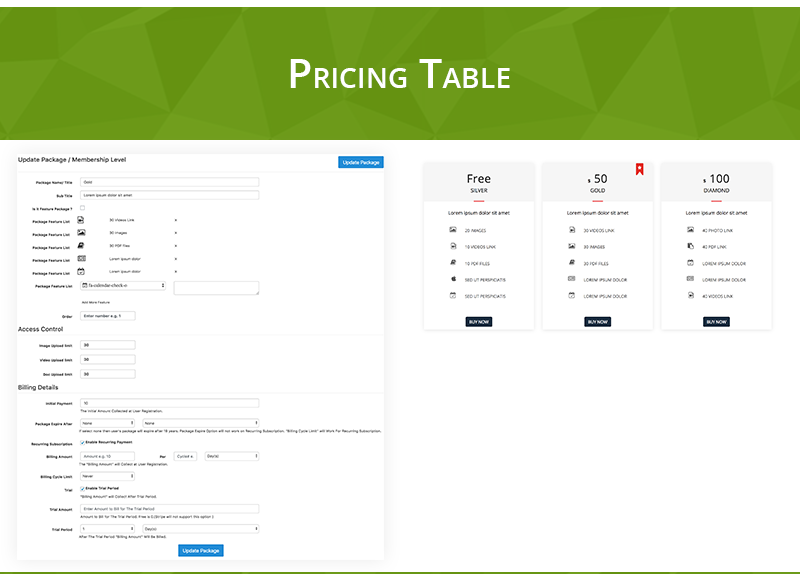Toggle Enable Recurring Payment checkbox
800x574 pixels.
(x=82, y=441)
